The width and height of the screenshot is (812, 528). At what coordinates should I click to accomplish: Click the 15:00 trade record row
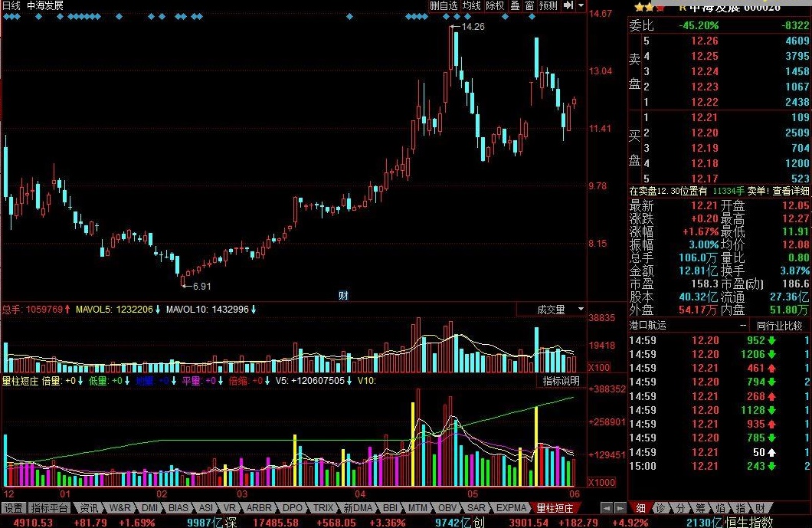point(719,466)
